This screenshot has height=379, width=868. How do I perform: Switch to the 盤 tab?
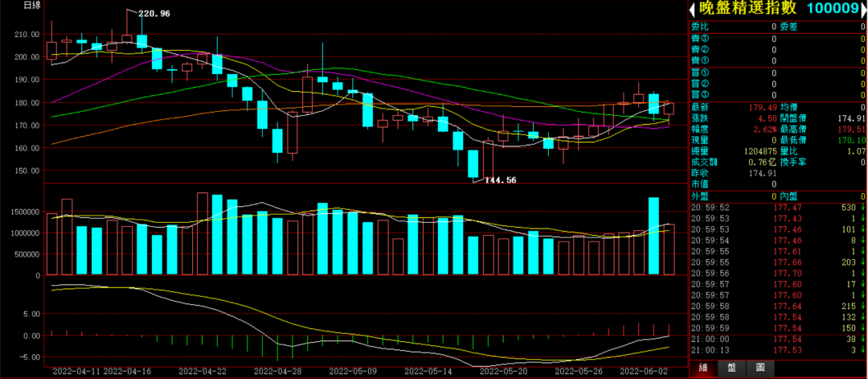(732, 369)
